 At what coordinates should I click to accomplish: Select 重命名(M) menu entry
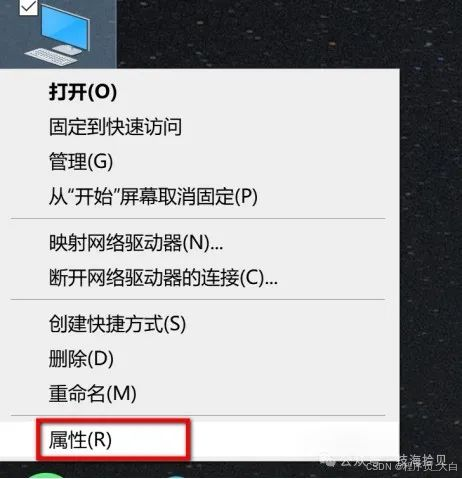(92, 394)
